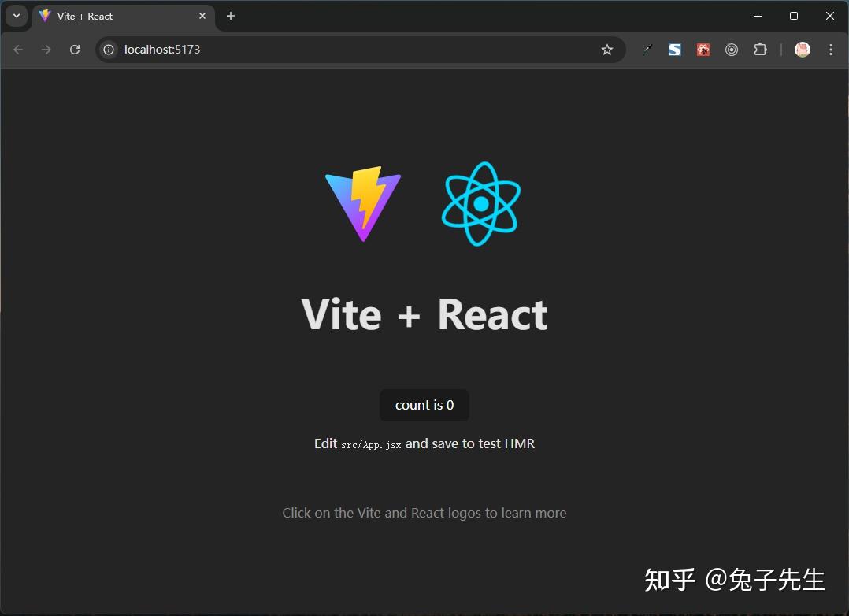849x616 pixels.
Task: Open the tab search chevron
Action: tap(16, 16)
